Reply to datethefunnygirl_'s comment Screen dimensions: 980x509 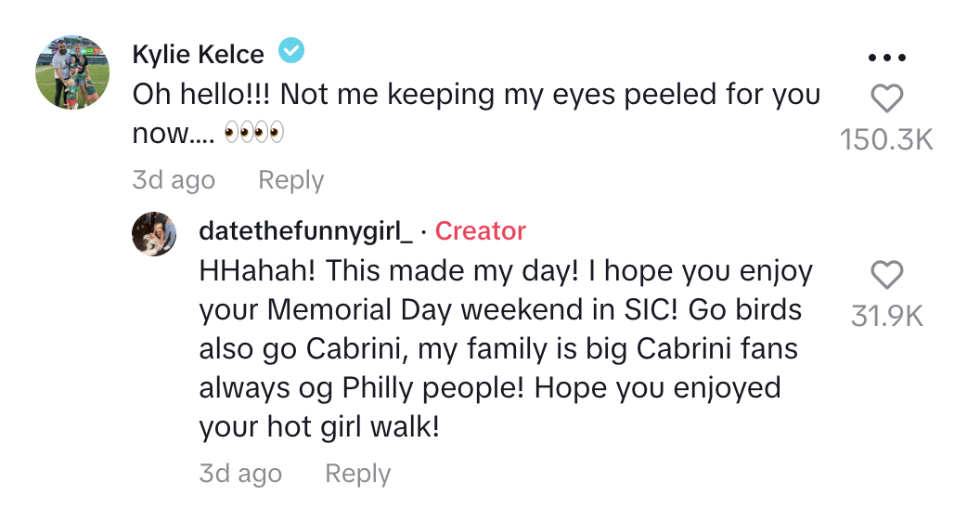[357, 474]
